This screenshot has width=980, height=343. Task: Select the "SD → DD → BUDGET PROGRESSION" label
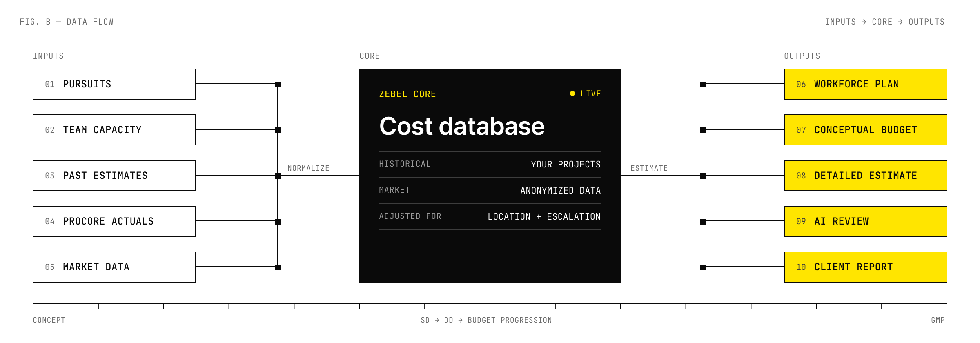(486, 320)
